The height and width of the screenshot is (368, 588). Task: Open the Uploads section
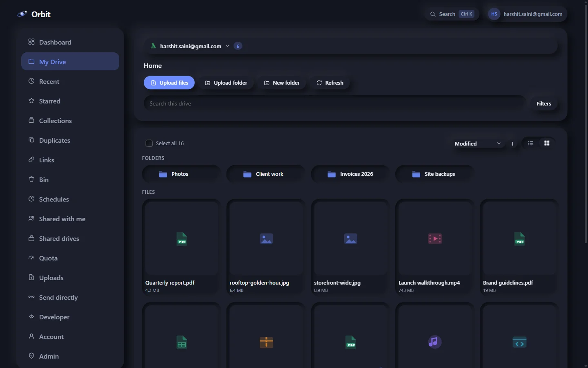tap(70, 277)
